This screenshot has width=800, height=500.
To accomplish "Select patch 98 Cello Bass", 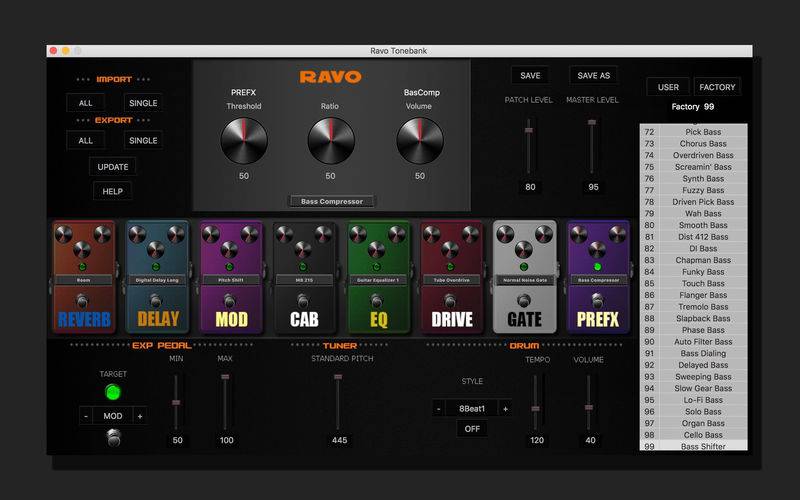I will 693,435.
